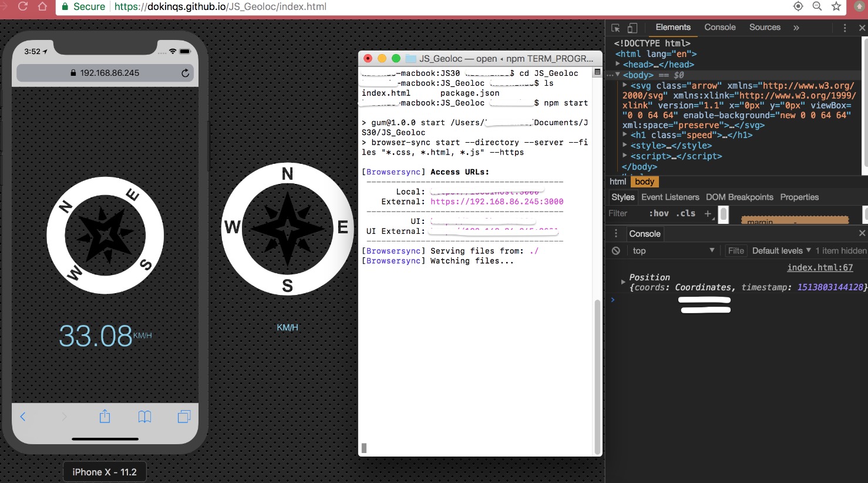Reload page in the iPhone Safari address bar
The height and width of the screenshot is (483, 868).
coord(185,73)
